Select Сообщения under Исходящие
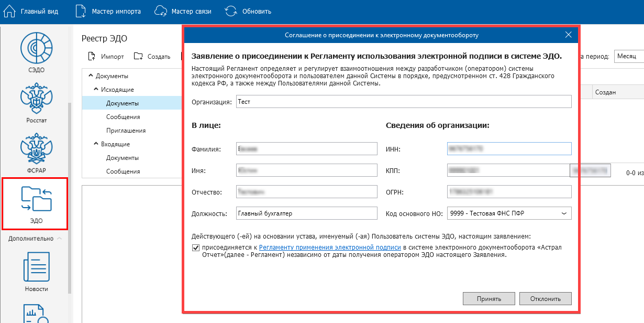The height and width of the screenshot is (323, 644). coord(123,117)
